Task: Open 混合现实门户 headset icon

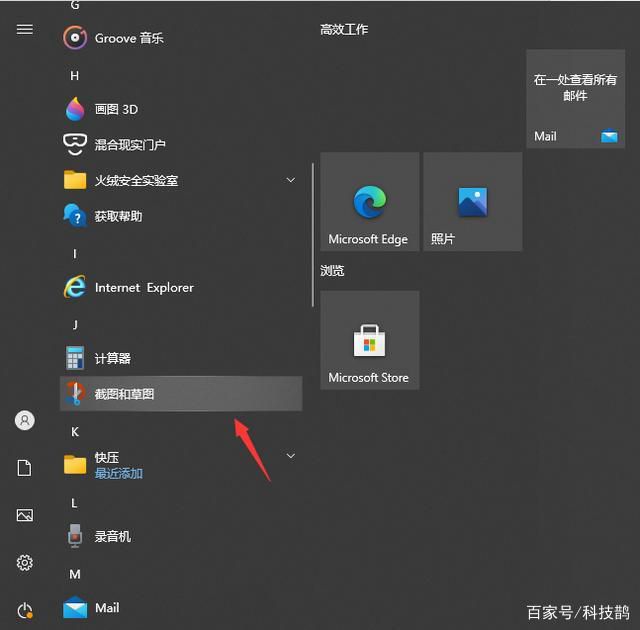Action: coord(75,144)
